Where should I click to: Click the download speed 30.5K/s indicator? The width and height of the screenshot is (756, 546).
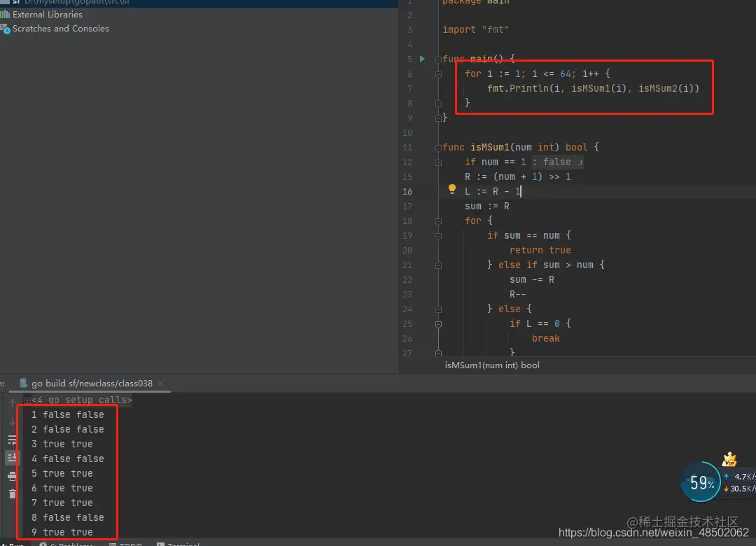(740, 489)
